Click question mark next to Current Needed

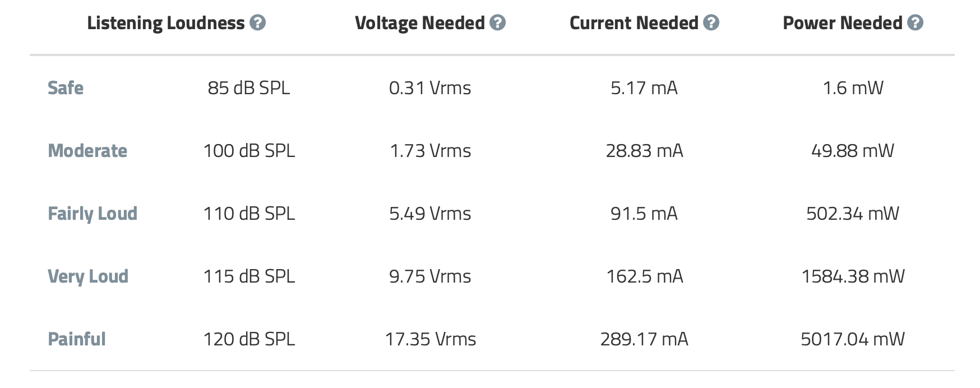tap(711, 23)
